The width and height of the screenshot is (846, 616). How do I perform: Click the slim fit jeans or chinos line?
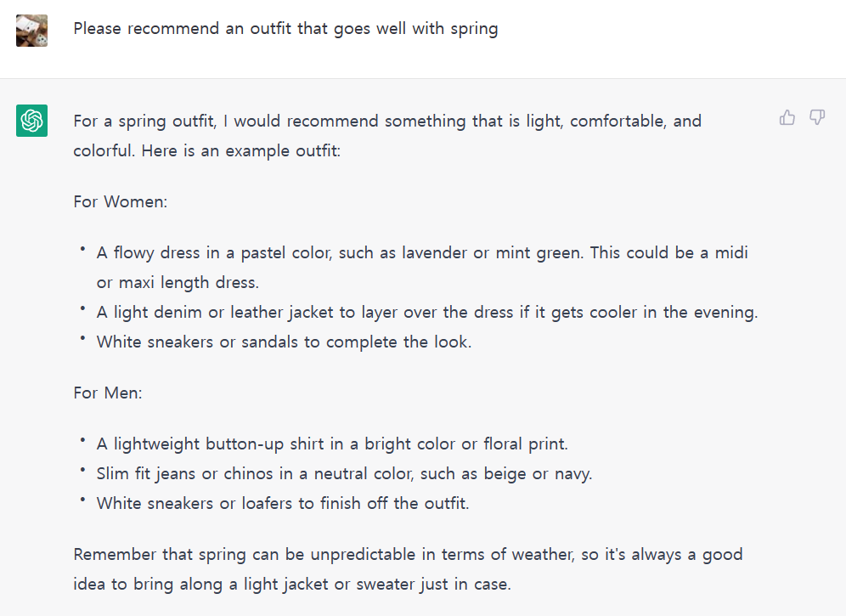tap(344, 473)
